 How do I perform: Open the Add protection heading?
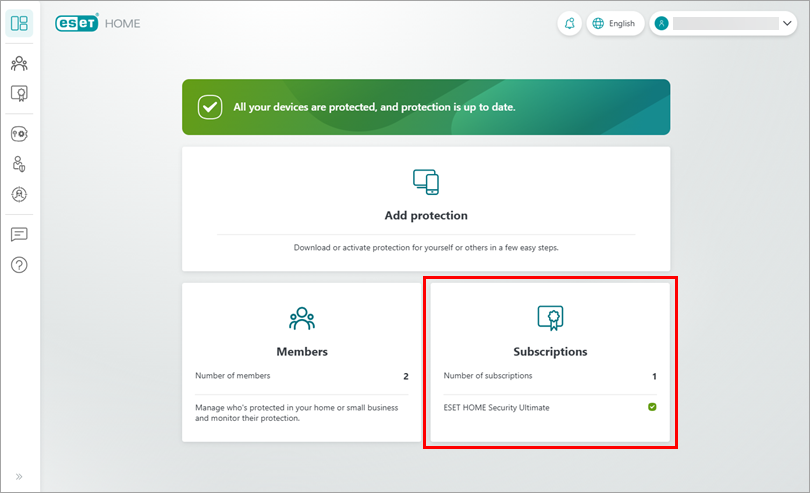point(426,215)
